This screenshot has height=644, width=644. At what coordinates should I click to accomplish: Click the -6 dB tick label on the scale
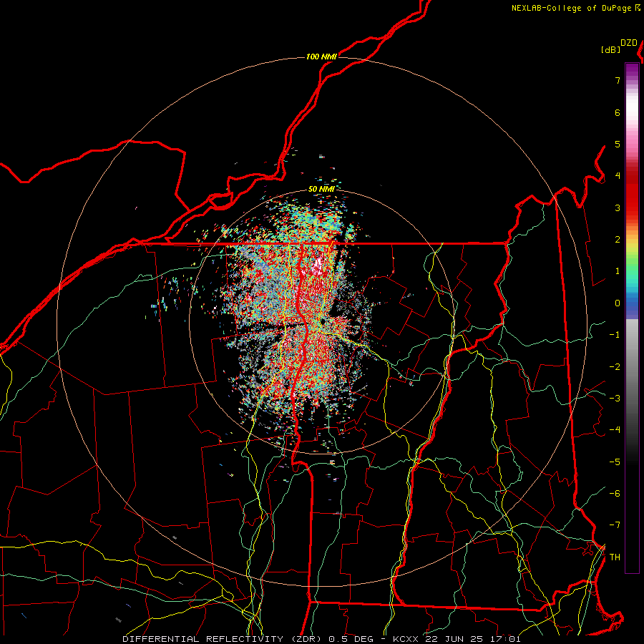pos(615,493)
